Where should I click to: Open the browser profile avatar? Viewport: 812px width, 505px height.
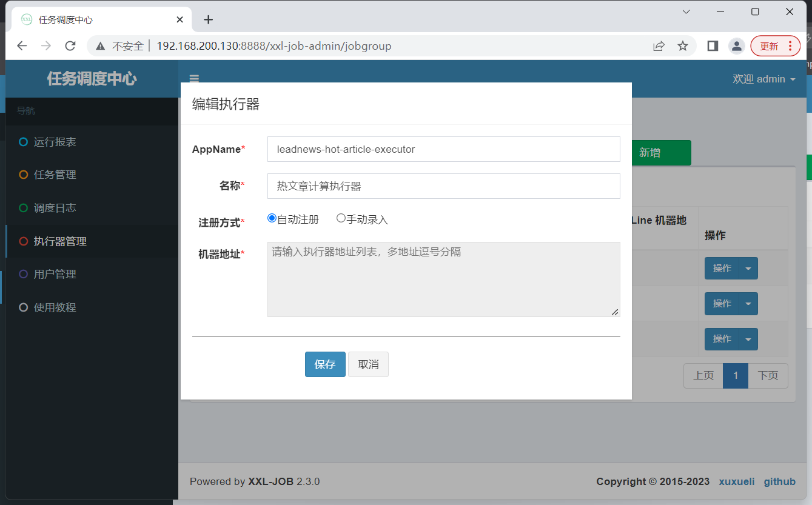point(737,46)
